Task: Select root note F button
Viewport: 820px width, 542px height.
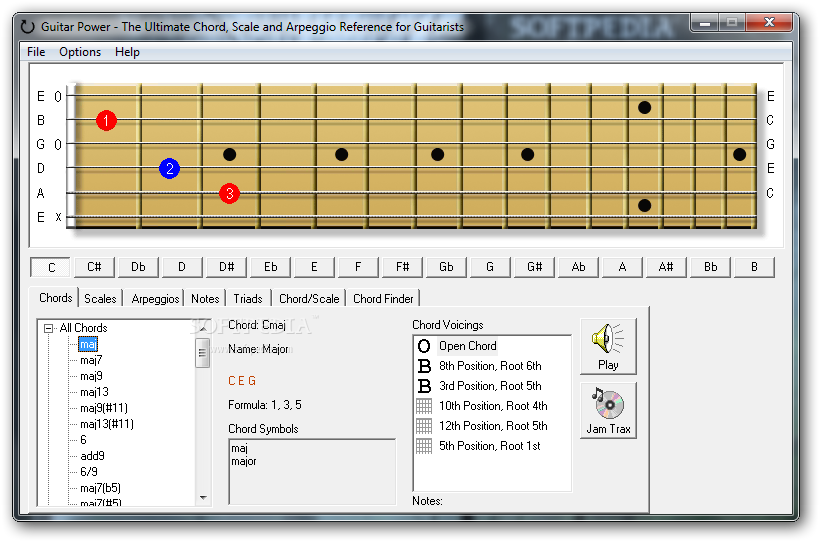Action: [358, 267]
